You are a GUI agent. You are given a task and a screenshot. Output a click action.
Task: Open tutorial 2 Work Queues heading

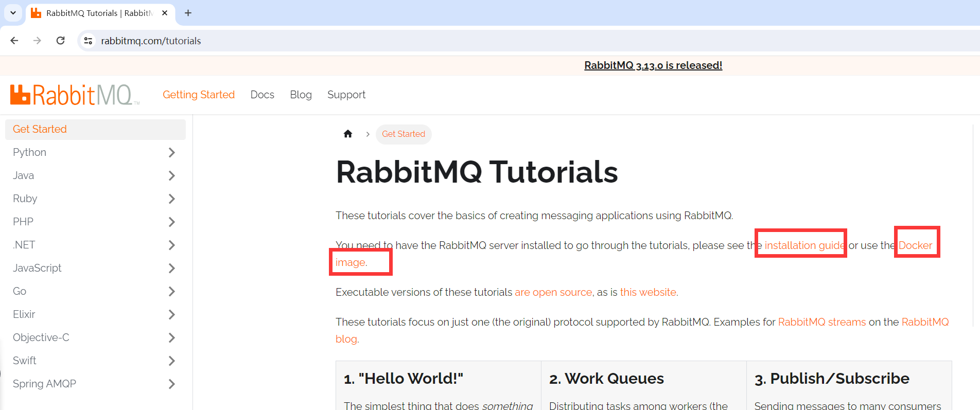click(x=606, y=379)
